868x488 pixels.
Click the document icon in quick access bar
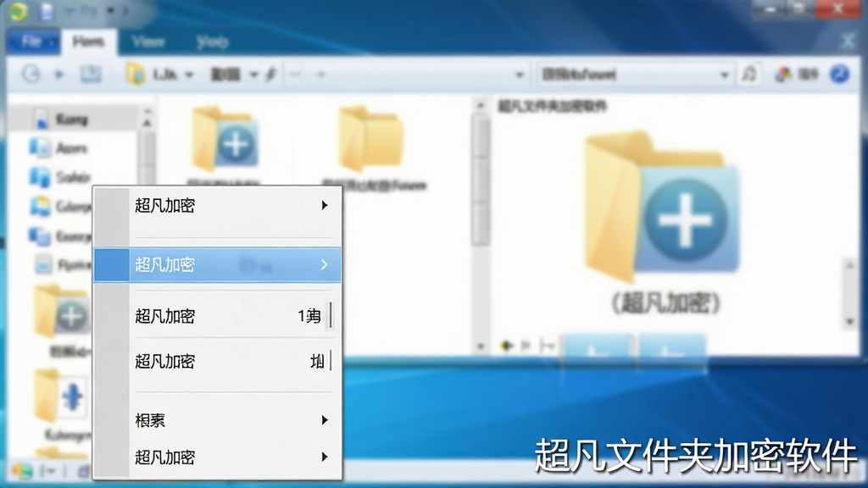(x=47, y=11)
